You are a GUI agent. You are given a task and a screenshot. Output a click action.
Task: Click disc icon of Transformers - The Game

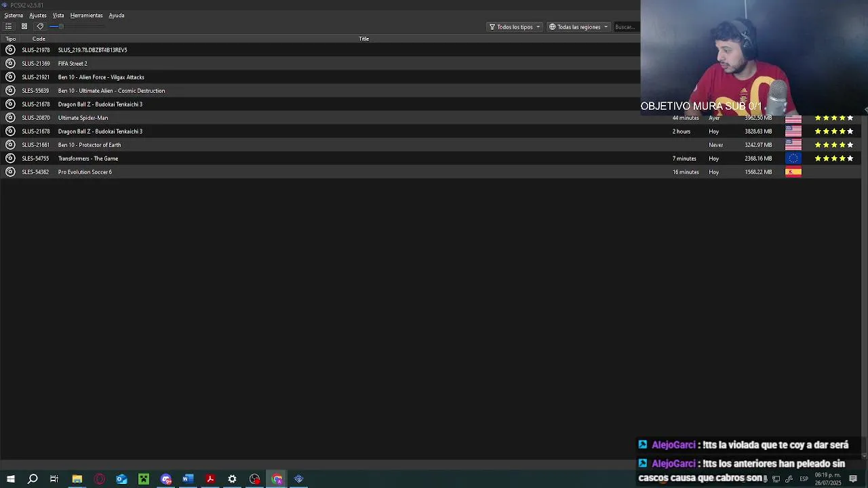tap(10, 158)
